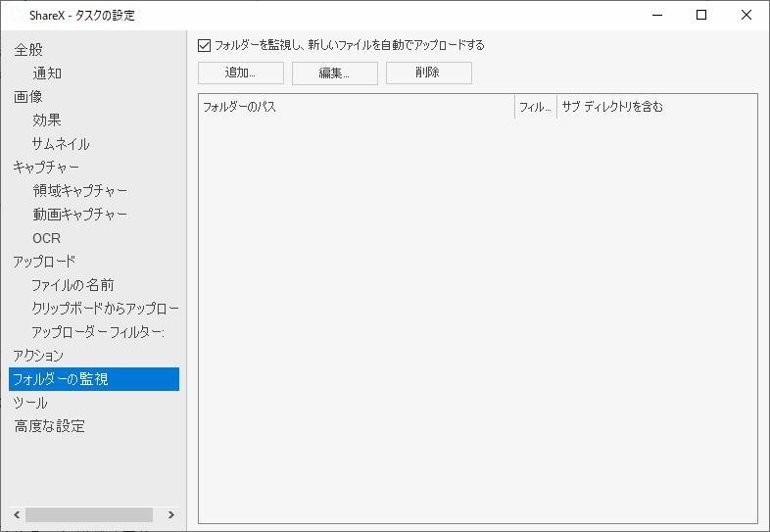Click the フィル... column header
Image resolution: width=770 pixels, height=532 pixels.
pos(536,107)
